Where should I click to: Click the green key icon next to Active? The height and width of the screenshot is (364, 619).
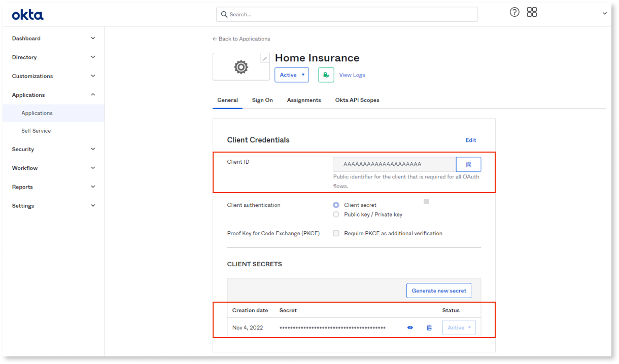pyautogui.click(x=326, y=75)
